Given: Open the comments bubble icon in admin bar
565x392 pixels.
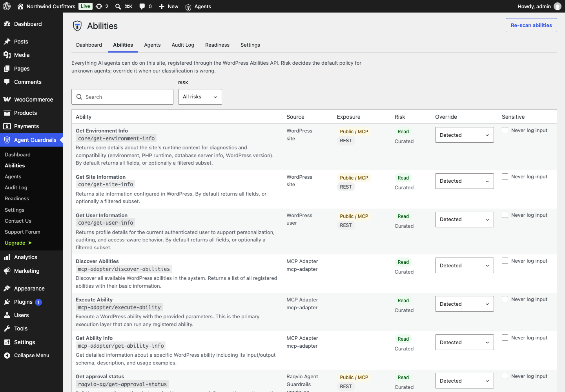Looking at the screenshot, I should click(x=142, y=6).
